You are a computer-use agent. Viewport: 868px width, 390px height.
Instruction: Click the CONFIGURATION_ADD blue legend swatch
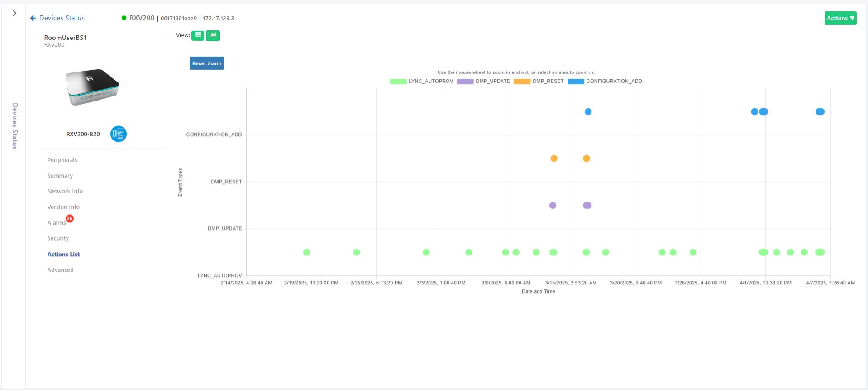(576, 82)
